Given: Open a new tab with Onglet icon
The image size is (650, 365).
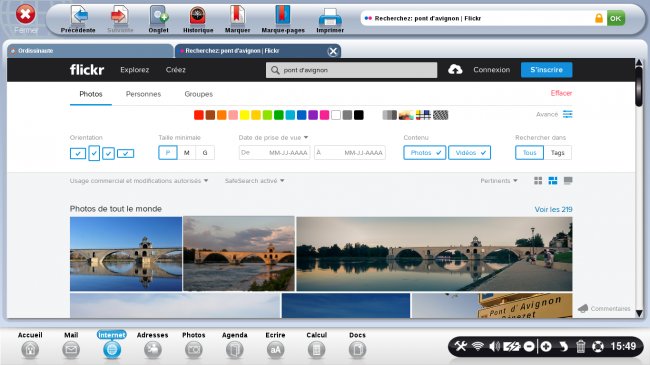Looking at the screenshot, I should click(x=159, y=17).
